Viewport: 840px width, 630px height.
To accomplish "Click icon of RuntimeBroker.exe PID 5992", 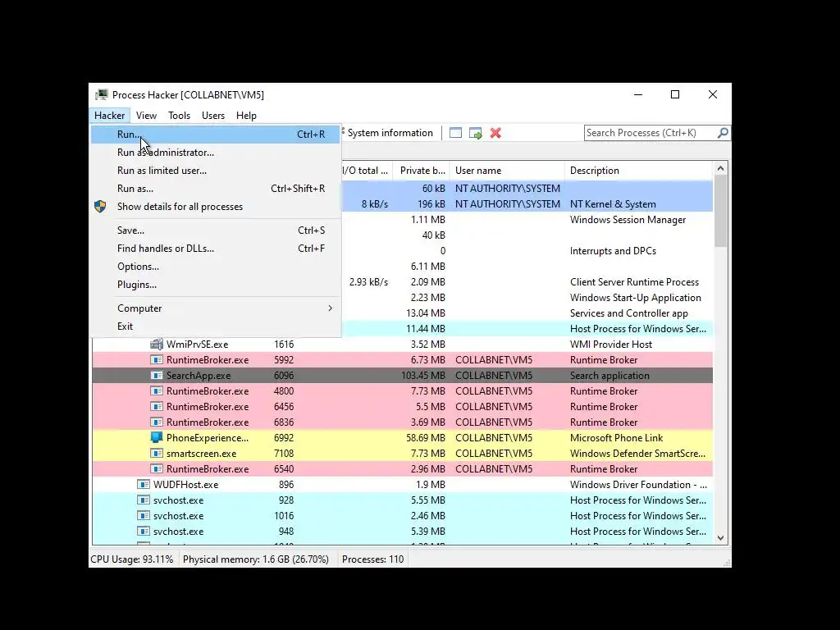I will point(157,360).
